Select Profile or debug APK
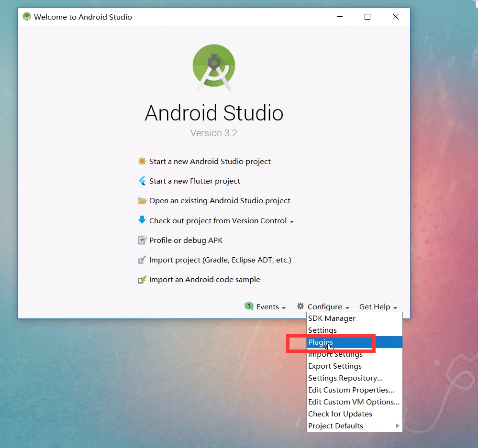The height and width of the screenshot is (448, 478). (186, 240)
